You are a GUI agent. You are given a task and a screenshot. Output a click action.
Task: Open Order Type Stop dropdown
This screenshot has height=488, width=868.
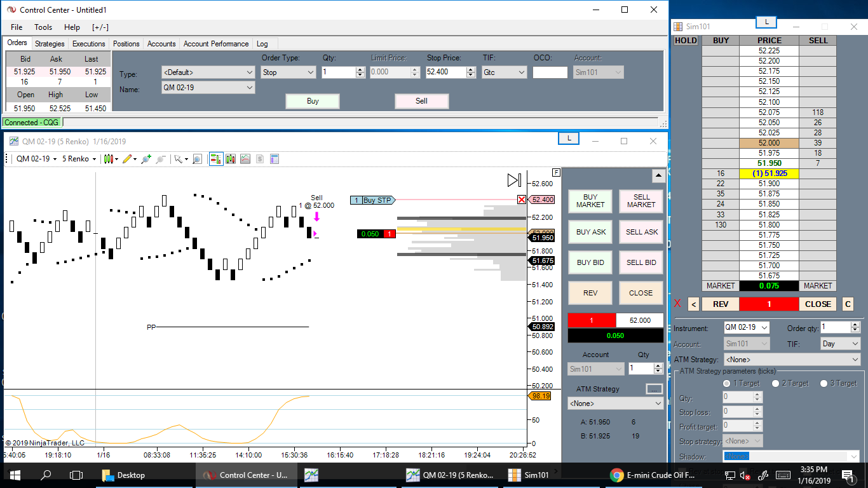coord(288,72)
